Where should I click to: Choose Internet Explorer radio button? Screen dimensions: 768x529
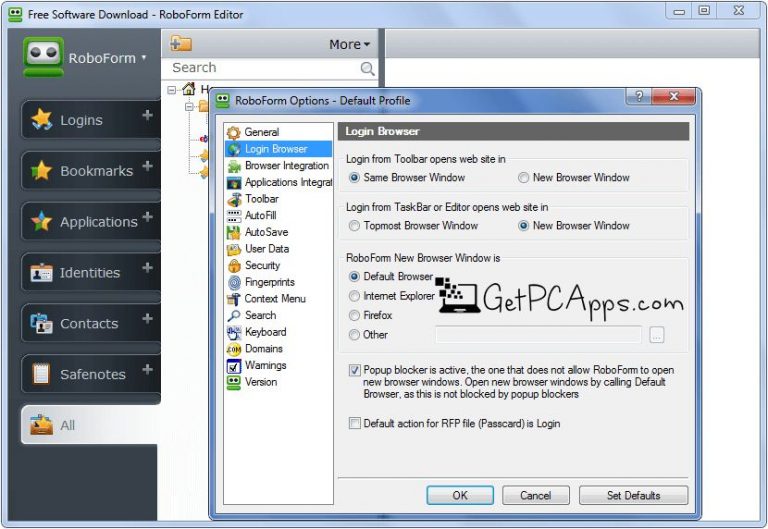click(x=354, y=296)
